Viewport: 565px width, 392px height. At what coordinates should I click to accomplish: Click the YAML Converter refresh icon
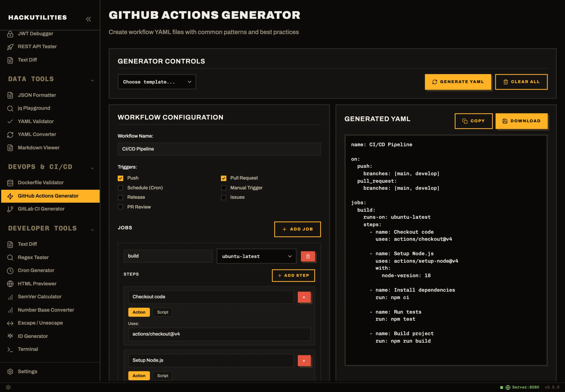point(10,135)
